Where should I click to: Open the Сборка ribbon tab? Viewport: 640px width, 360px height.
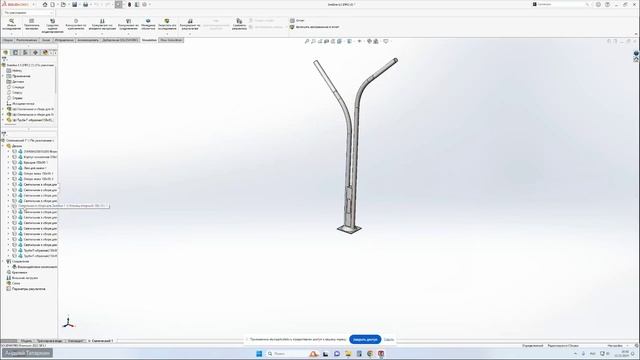(8, 40)
